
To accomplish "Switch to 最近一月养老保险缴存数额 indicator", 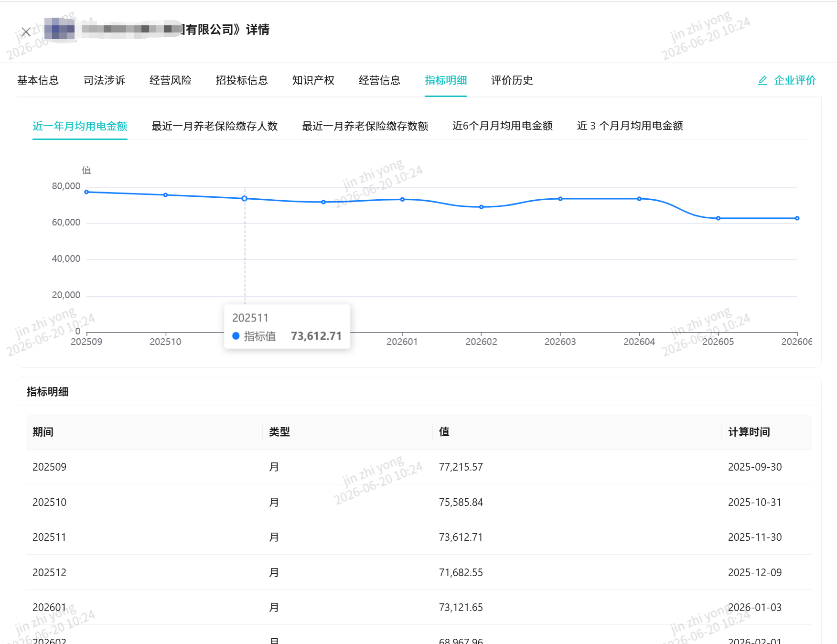I will [x=365, y=126].
